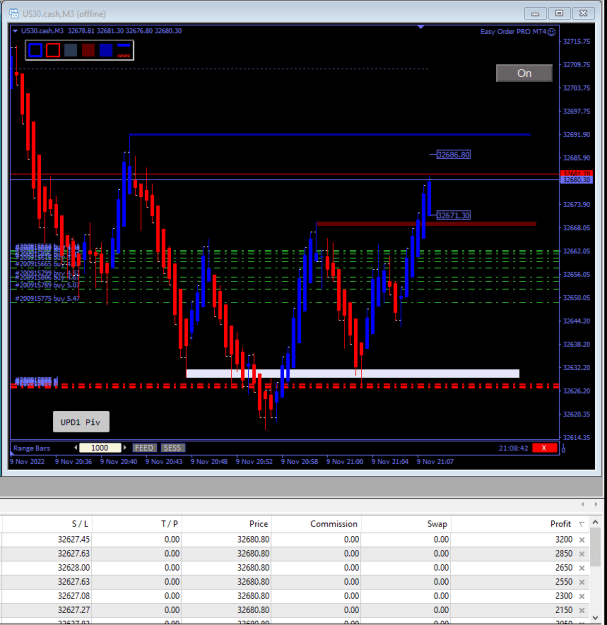Close the order with profit 2300

click(582, 596)
